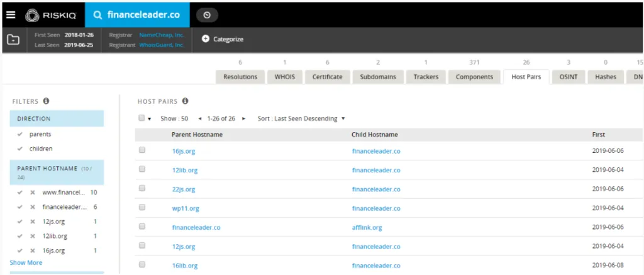Include filter check for financeleader... parent
Image resolution: width=644 pixels, height=275 pixels.
19,207
